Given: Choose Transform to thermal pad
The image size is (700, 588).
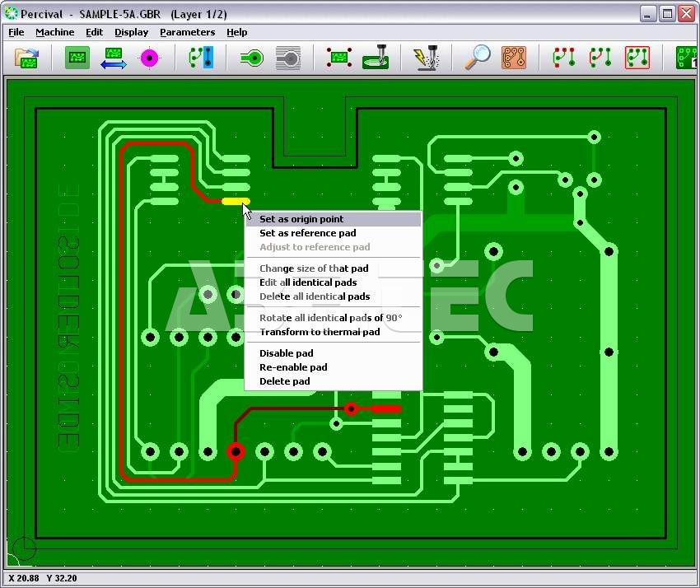Looking at the screenshot, I should [334, 332].
